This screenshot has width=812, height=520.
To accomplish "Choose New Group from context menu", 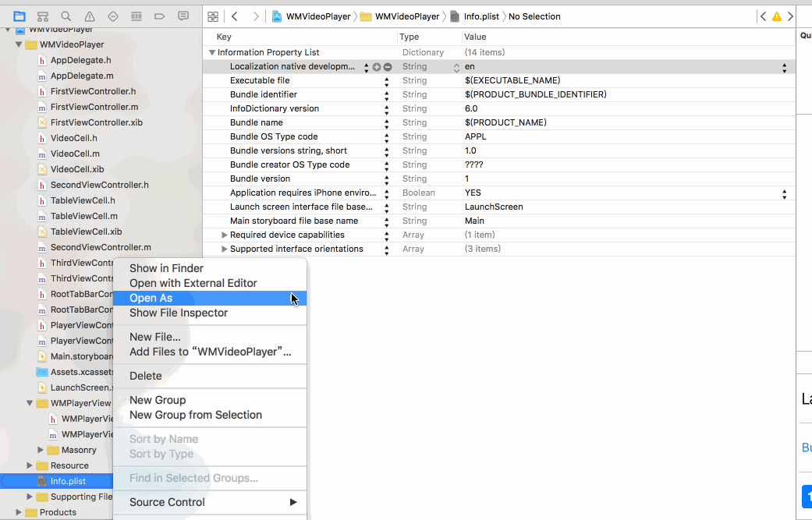I will click(210, 400).
